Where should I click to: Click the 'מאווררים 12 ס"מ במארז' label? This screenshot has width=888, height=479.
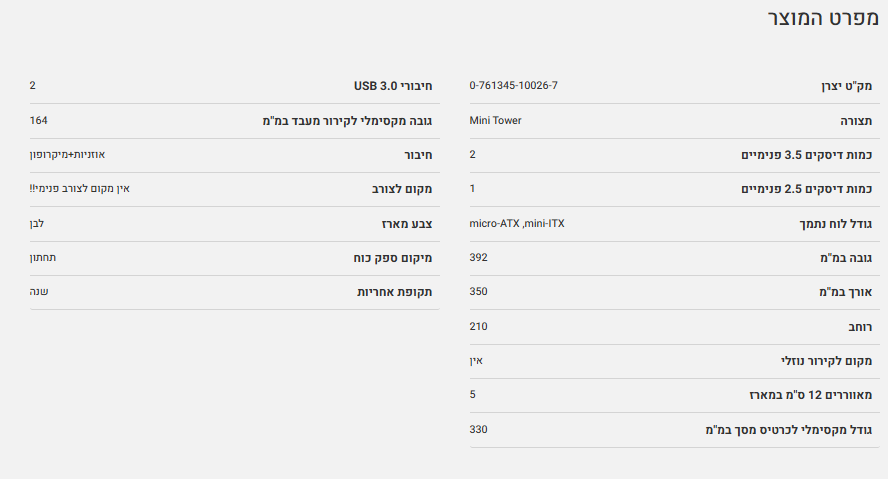pos(810,395)
